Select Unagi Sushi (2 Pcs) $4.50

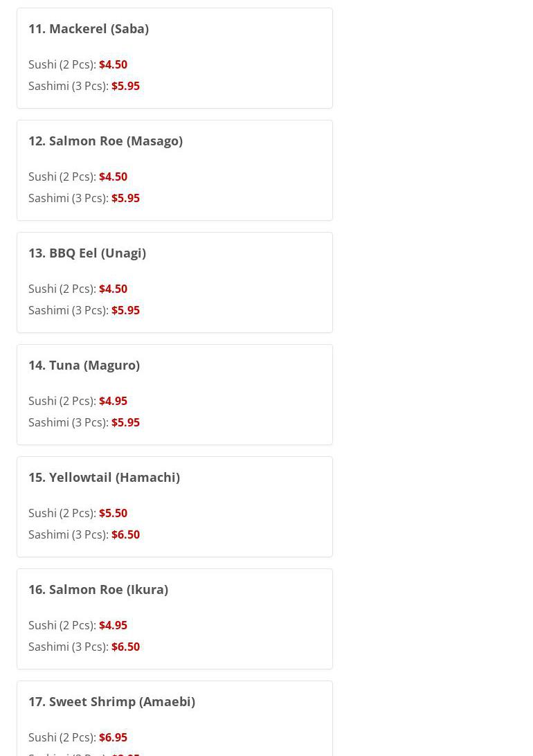pyautogui.click(x=78, y=289)
